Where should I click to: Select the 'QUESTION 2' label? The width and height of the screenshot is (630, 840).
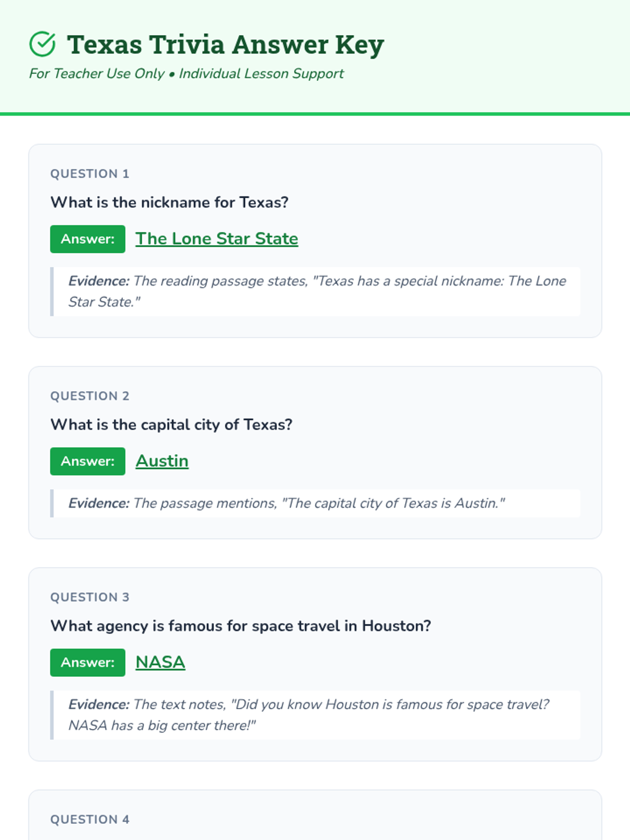(x=90, y=396)
